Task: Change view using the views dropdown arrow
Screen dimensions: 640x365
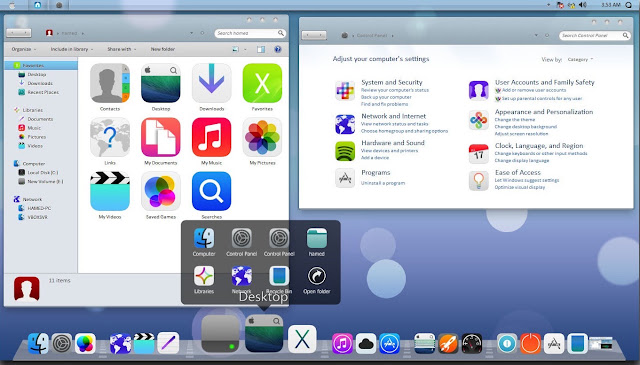Action: click(x=245, y=49)
